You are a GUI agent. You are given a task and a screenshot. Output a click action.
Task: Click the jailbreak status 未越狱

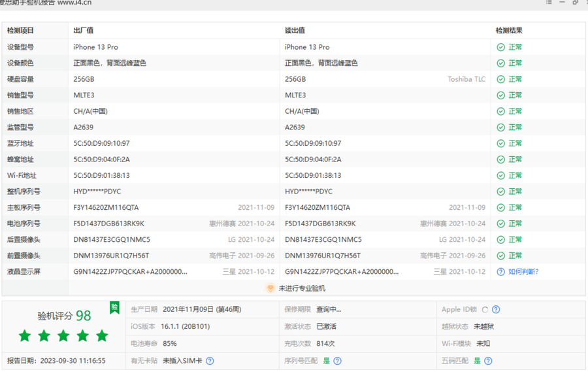(x=483, y=327)
